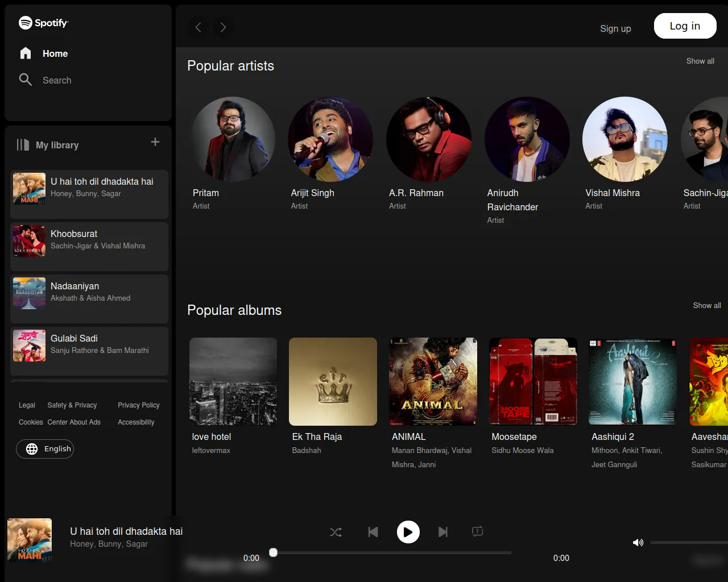Image resolution: width=728 pixels, height=582 pixels.
Task: Toggle shuffle playback
Action: 336,532
